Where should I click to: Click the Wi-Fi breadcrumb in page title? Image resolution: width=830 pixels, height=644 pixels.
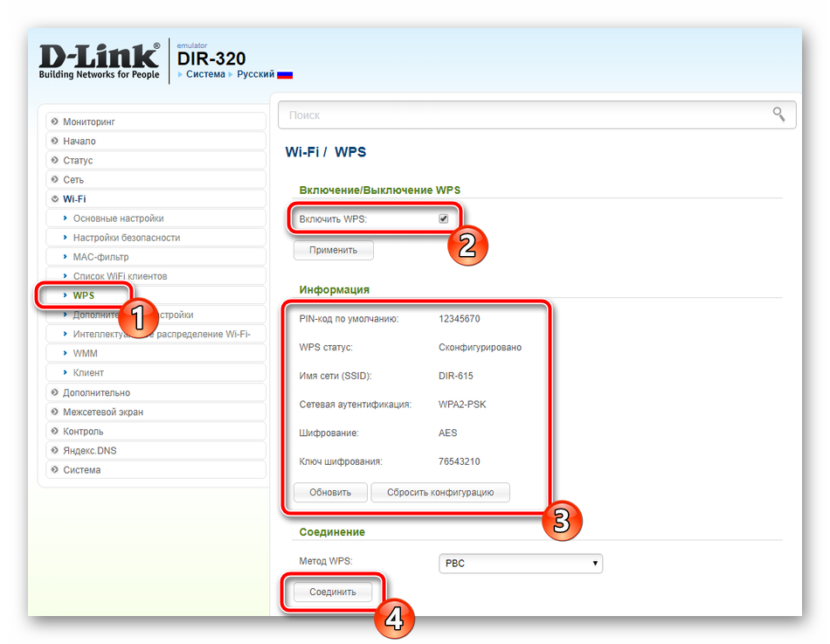pyautogui.click(x=301, y=152)
